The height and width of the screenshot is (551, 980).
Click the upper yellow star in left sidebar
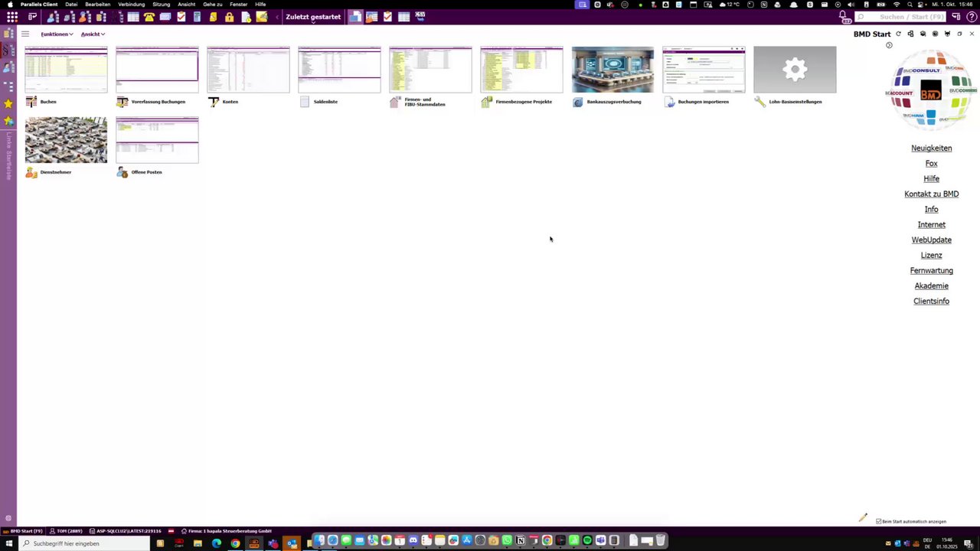(x=8, y=103)
